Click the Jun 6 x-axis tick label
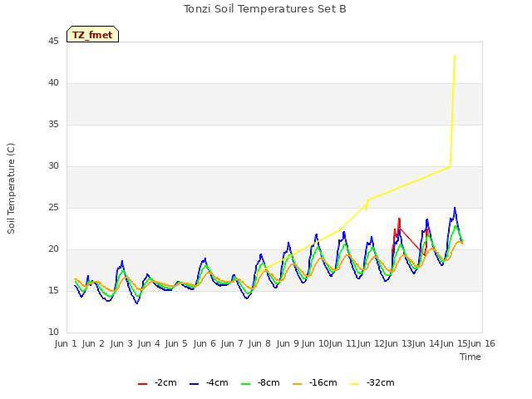The height and width of the screenshot is (399, 532). pos(204,343)
